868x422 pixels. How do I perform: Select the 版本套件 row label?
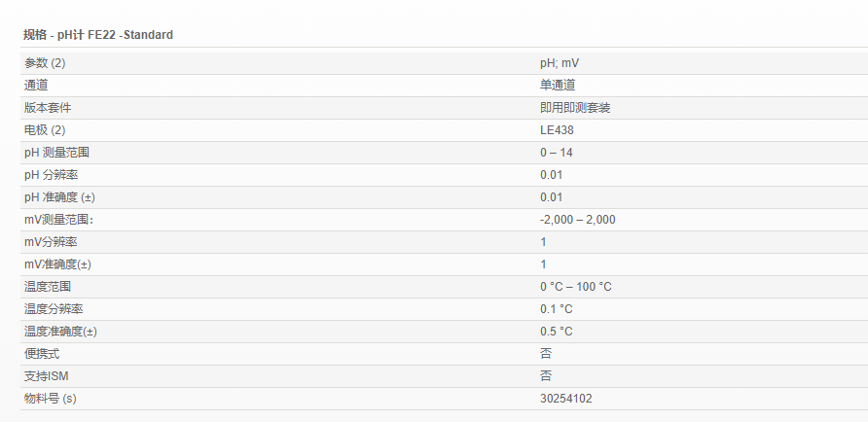pos(48,108)
